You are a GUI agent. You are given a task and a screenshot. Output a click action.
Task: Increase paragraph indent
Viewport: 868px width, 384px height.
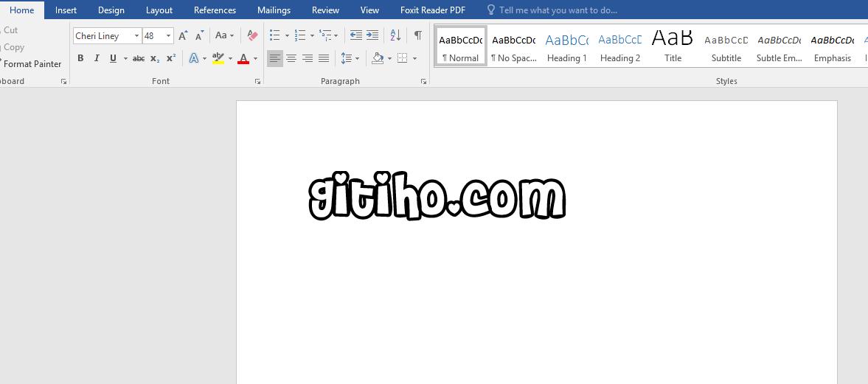[372, 35]
